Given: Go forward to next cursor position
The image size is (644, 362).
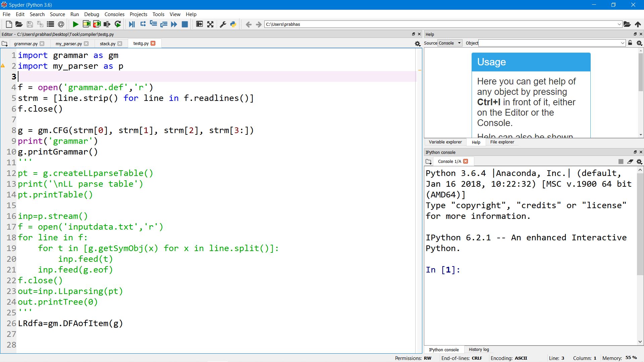Looking at the screenshot, I should click(x=259, y=24).
